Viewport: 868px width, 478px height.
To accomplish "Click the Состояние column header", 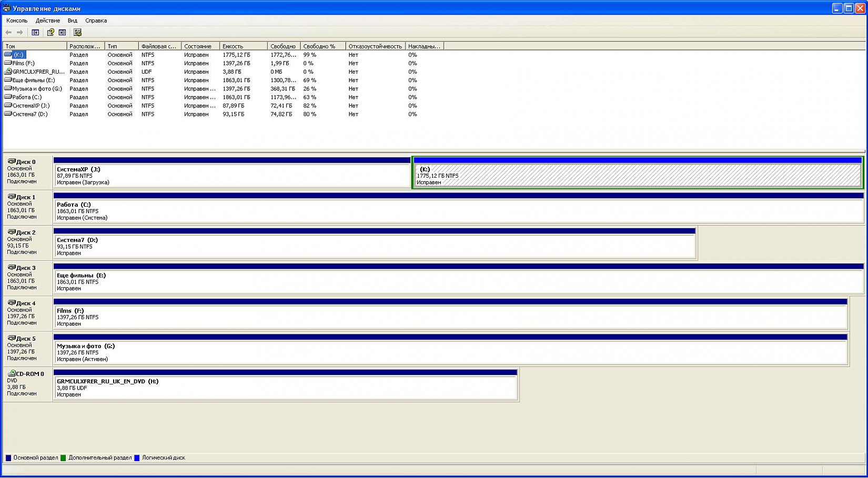I will pos(200,46).
